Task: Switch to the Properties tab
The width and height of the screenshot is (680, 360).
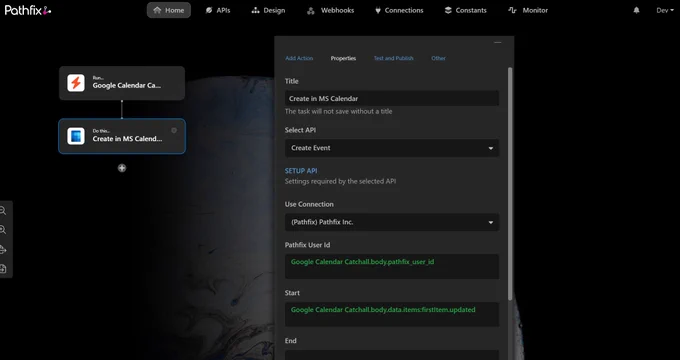Action: coord(343,58)
